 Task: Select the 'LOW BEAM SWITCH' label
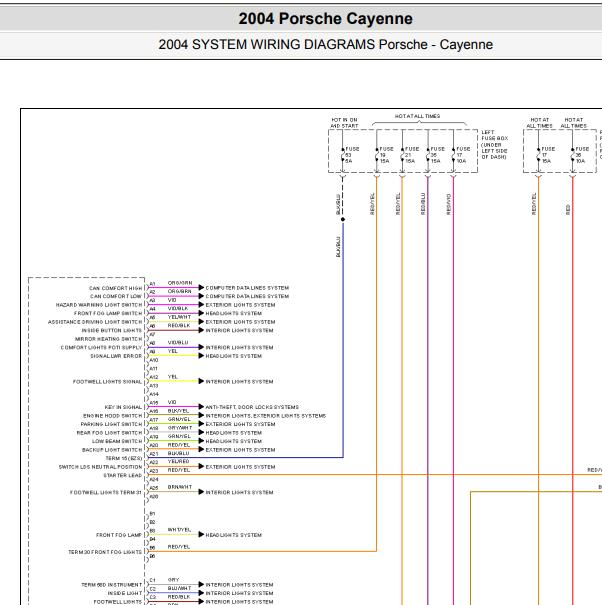117,441
